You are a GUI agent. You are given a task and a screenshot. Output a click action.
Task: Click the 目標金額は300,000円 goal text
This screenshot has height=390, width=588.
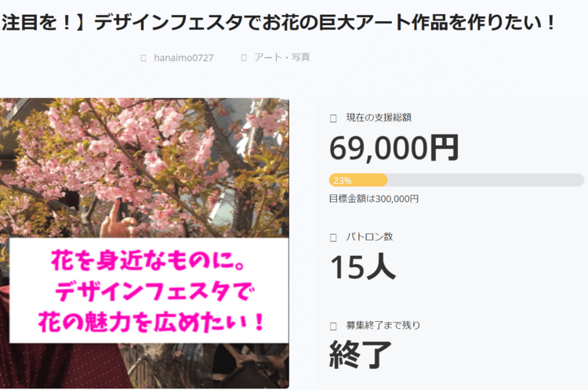click(374, 199)
